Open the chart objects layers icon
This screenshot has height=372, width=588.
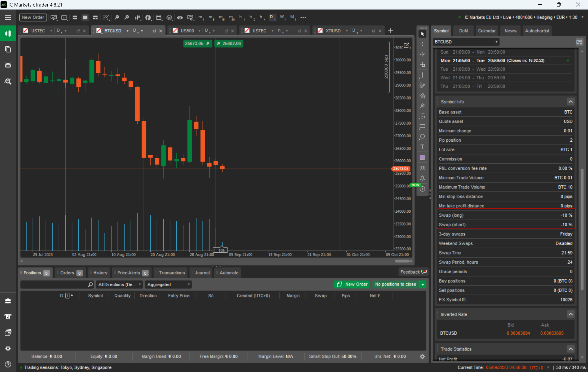tap(169, 17)
